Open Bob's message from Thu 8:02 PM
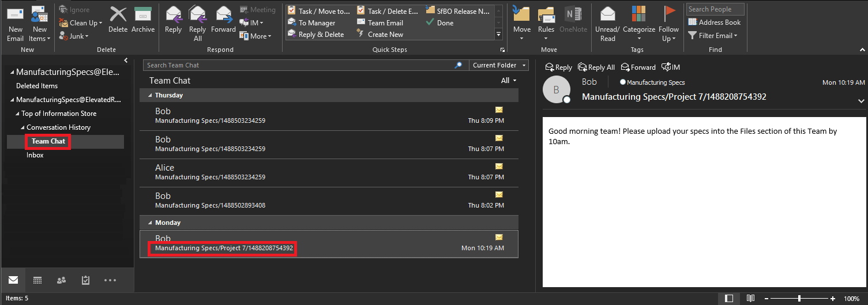 pos(329,201)
